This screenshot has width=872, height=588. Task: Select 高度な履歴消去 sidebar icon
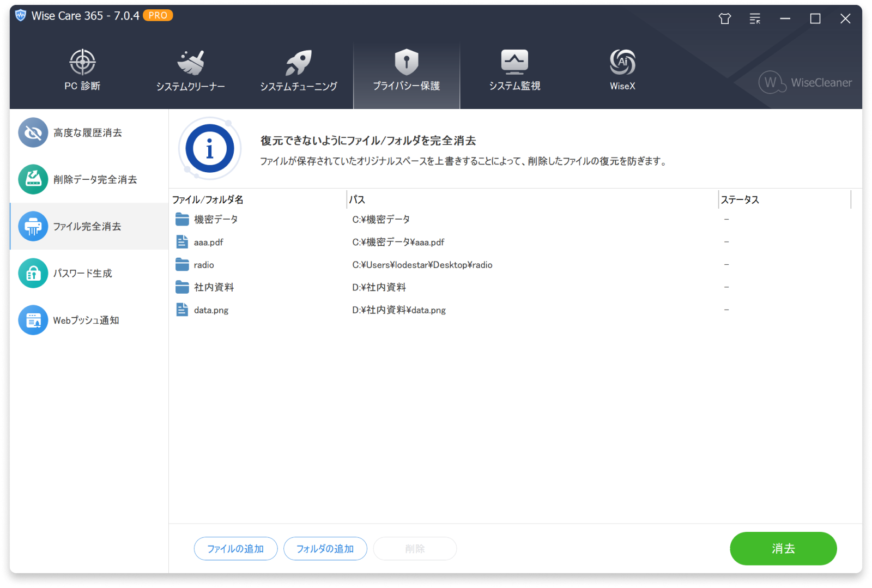[x=33, y=132]
